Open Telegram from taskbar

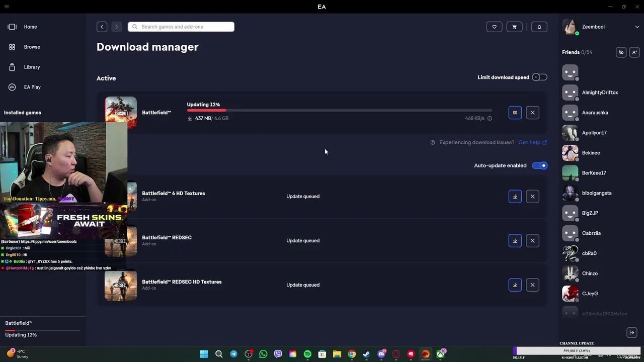(233, 354)
